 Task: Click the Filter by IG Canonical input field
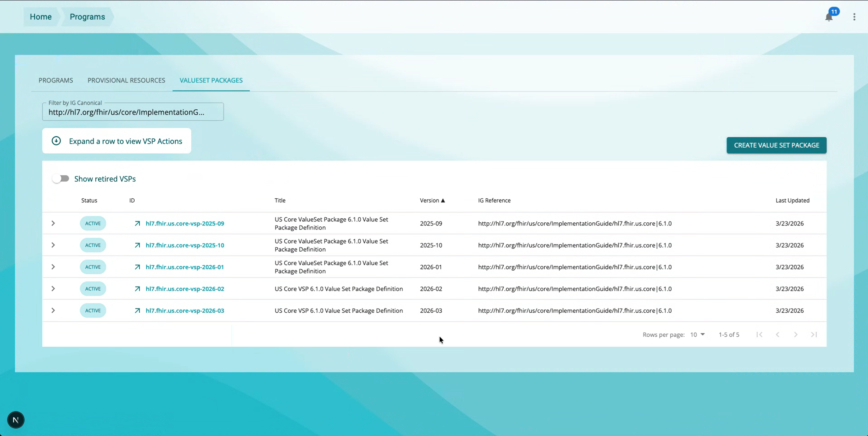coord(133,112)
